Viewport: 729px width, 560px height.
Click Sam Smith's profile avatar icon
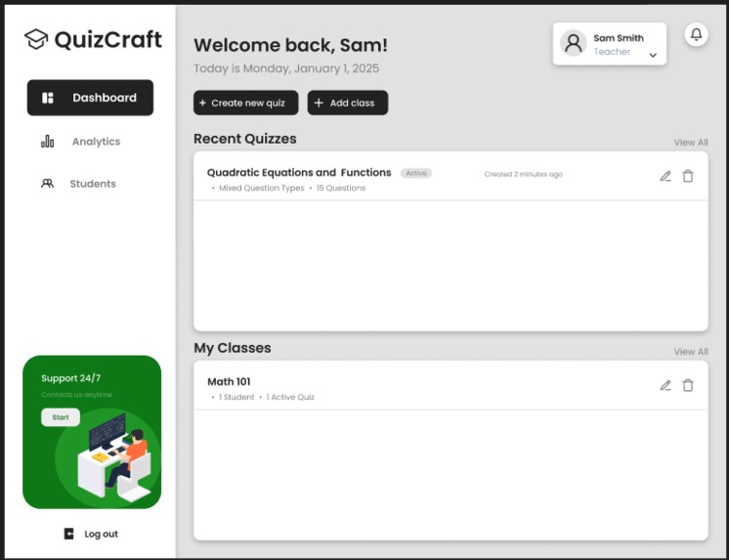point(573,43)
